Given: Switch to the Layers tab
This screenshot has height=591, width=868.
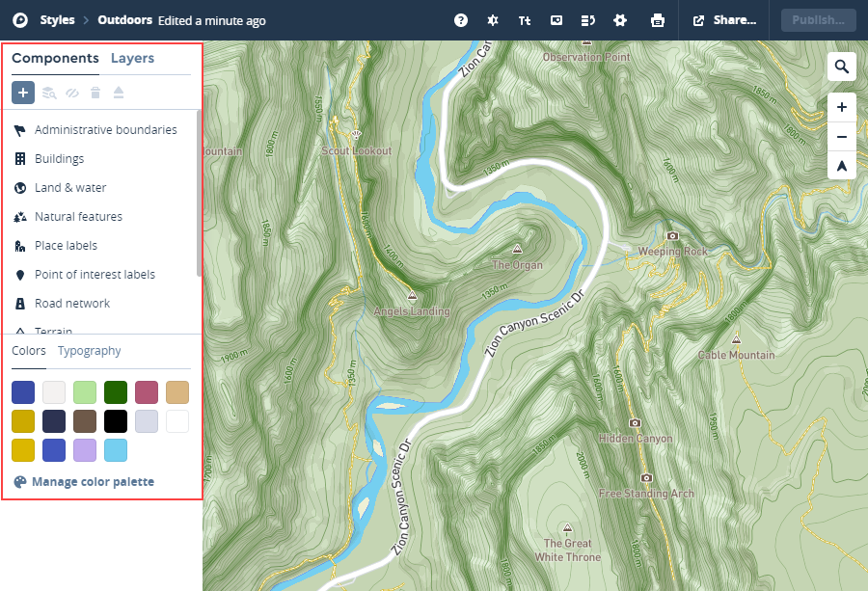Looking at the screenshot, I should [x=132, y=58].
